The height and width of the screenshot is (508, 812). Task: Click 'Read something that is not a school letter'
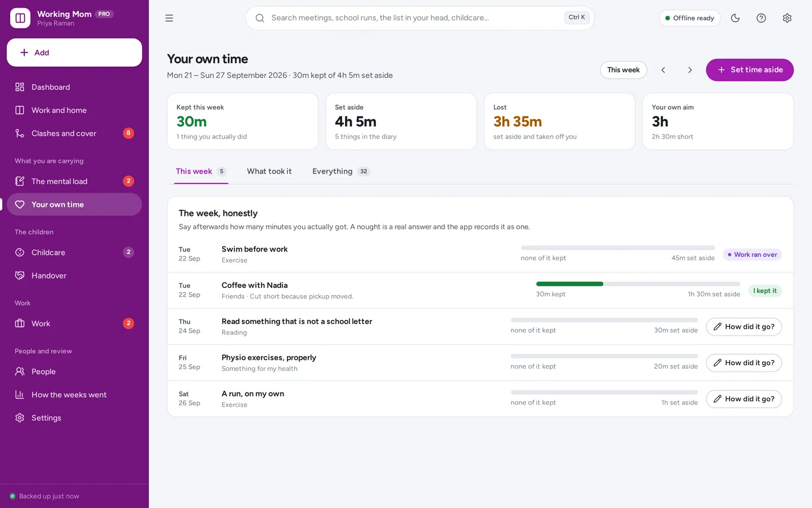point(297,321)
